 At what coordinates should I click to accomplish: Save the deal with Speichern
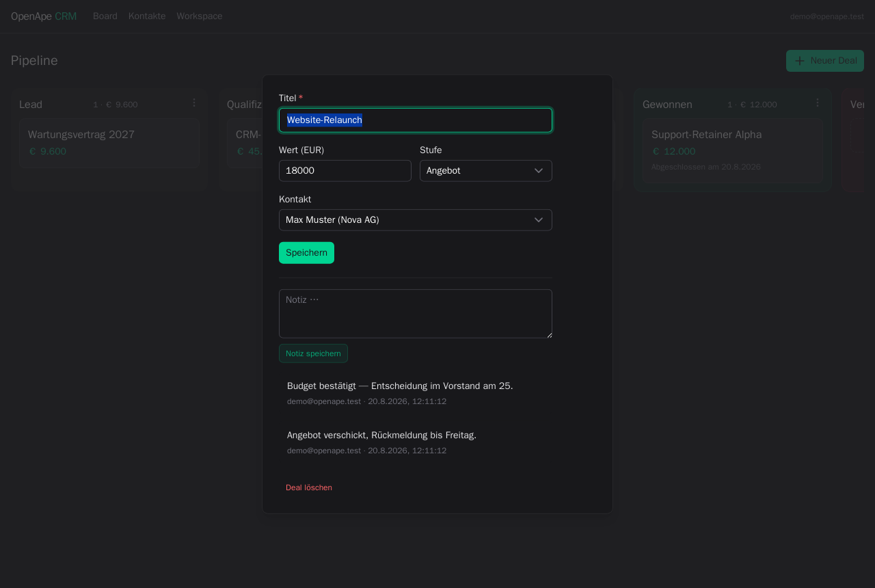(306, 253)
